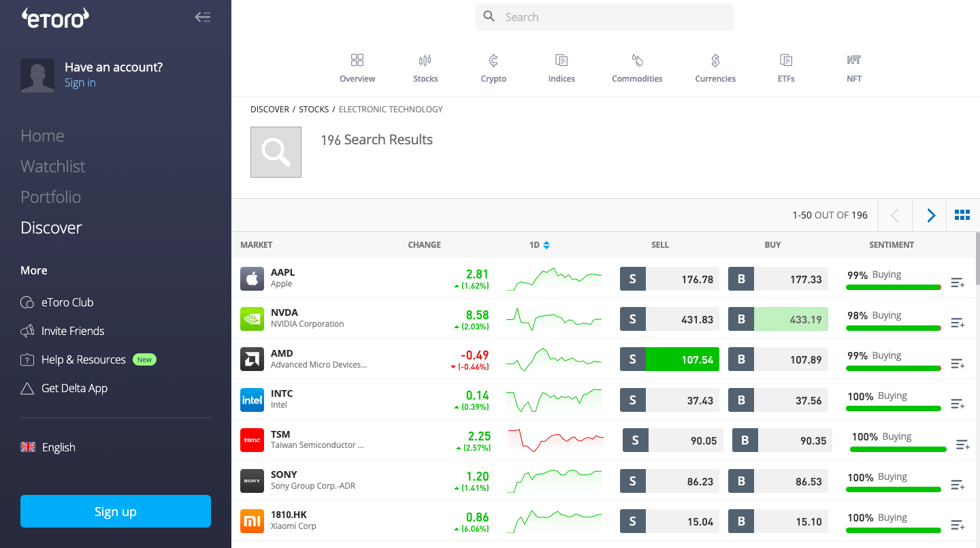The height and width of the screenshot is (548, 980).
Task: Switch to grid view
Action: coord(962,215)
